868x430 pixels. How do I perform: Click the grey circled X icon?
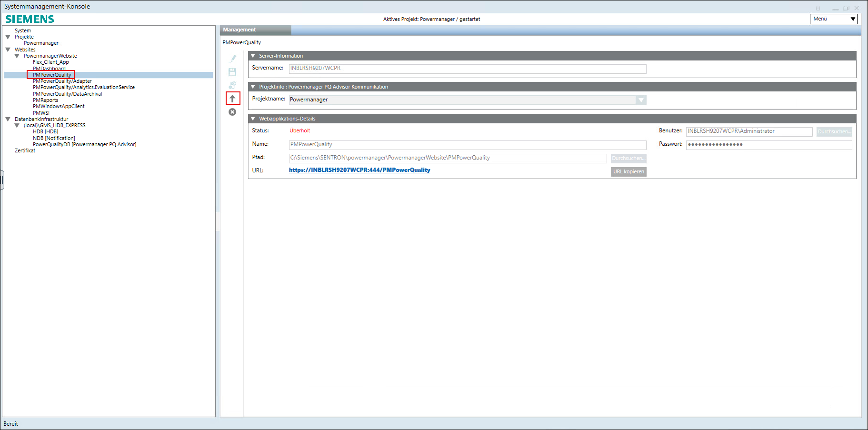click(x=232, y=112)
